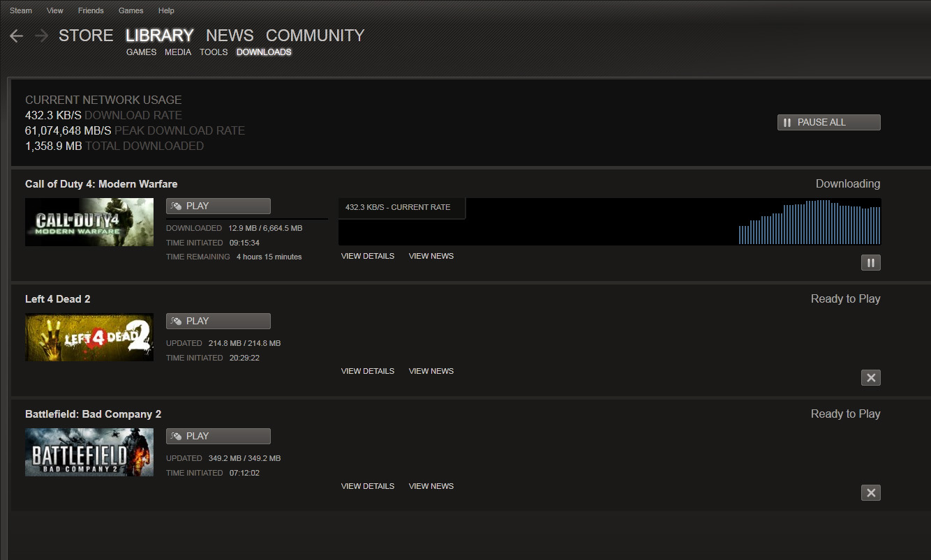Click the 4 hours 15 minutes time remaining

pos(269,257)
